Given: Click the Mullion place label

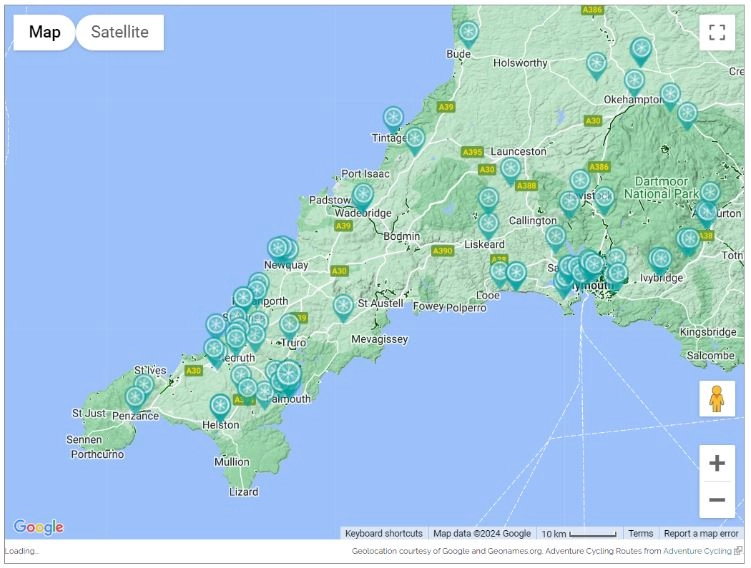Looking at the screenshot, I should [x=232, y=462].
